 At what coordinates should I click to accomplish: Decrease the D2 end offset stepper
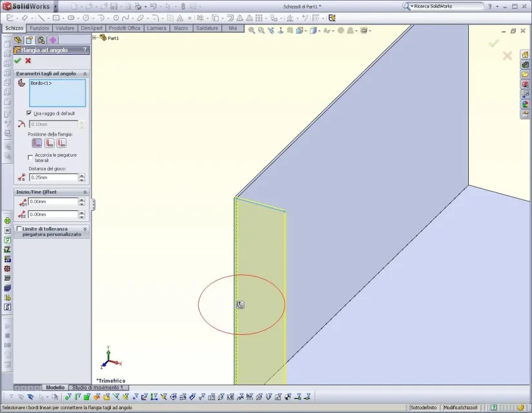[81, 216]
